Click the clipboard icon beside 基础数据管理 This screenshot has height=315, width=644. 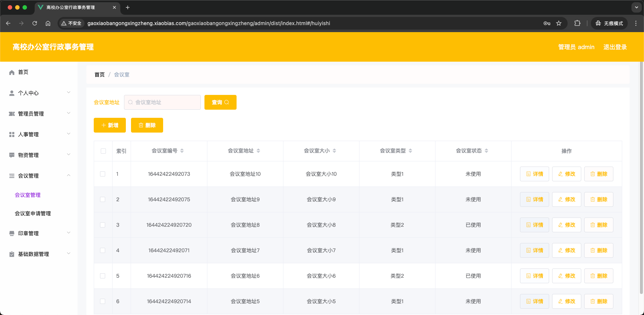(12, 254)
